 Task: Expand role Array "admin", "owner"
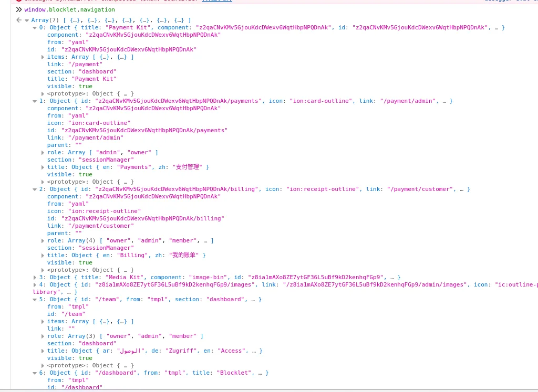[x=43, y=153]
